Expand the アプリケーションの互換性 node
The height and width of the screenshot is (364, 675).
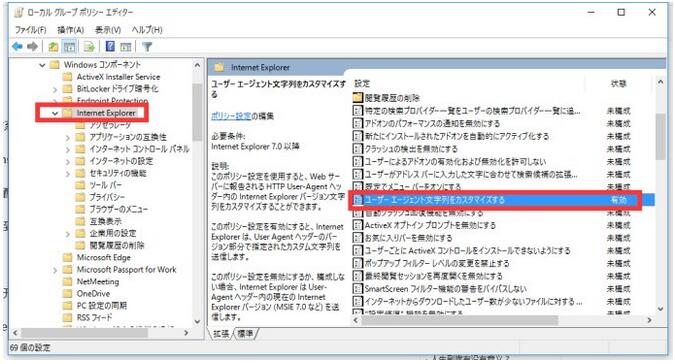(68, 137)
